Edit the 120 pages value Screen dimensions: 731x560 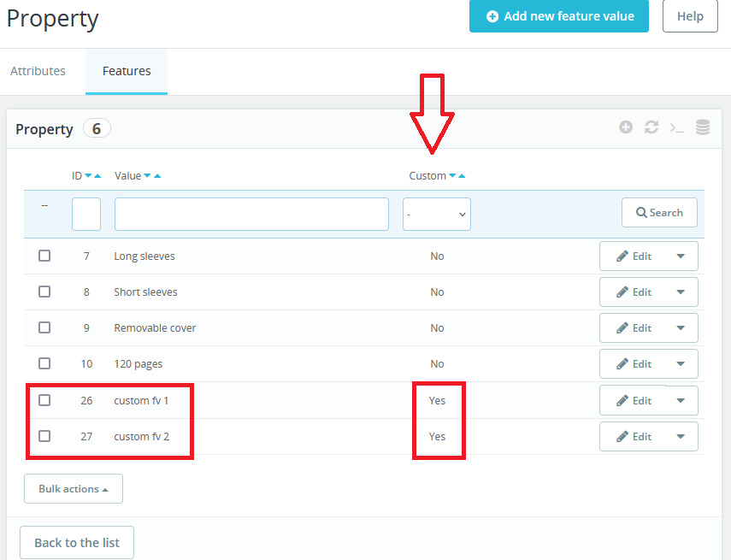pos(634,363)
